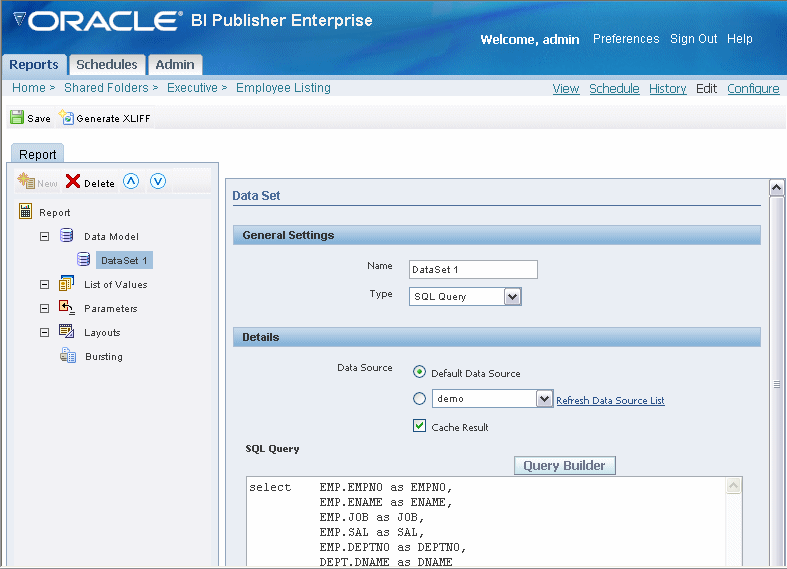
Task: Click inside the SQL Query text area
Action: [486, 522]
